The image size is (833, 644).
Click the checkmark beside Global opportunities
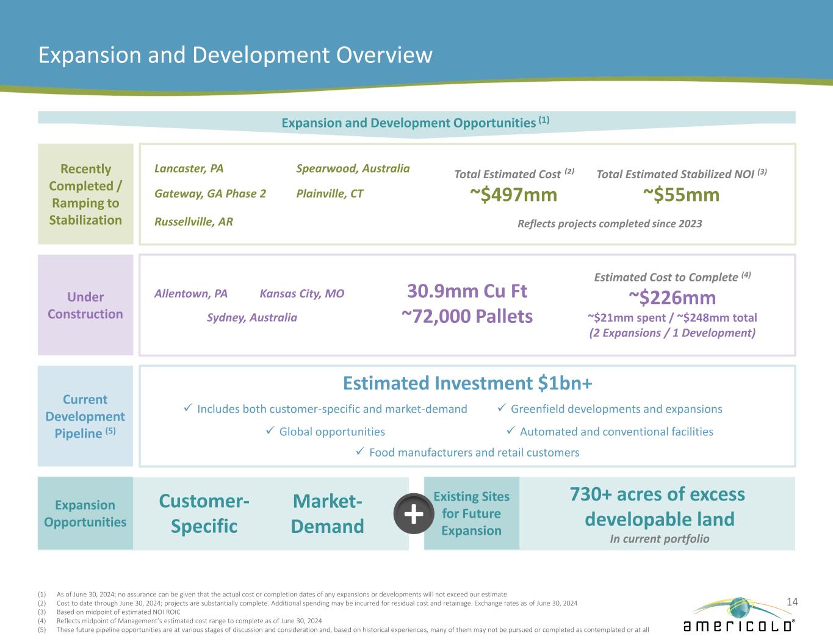click(x=270, y=432)
